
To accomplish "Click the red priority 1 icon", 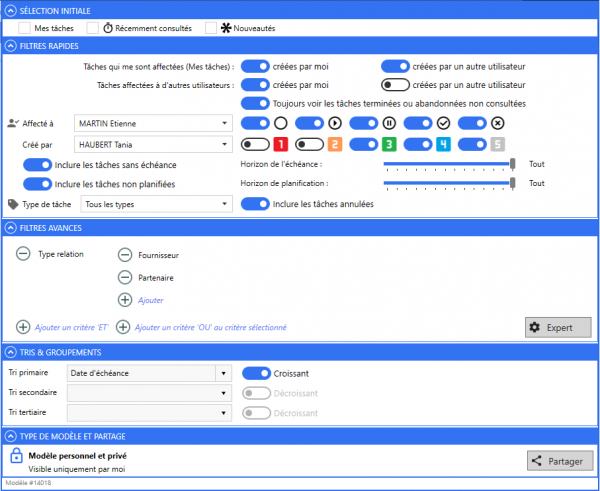I will point(281,144).
